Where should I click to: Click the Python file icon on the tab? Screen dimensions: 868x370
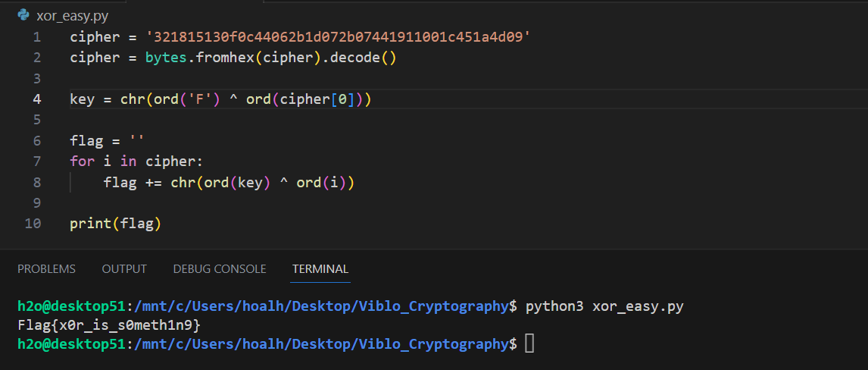[23, 14]
